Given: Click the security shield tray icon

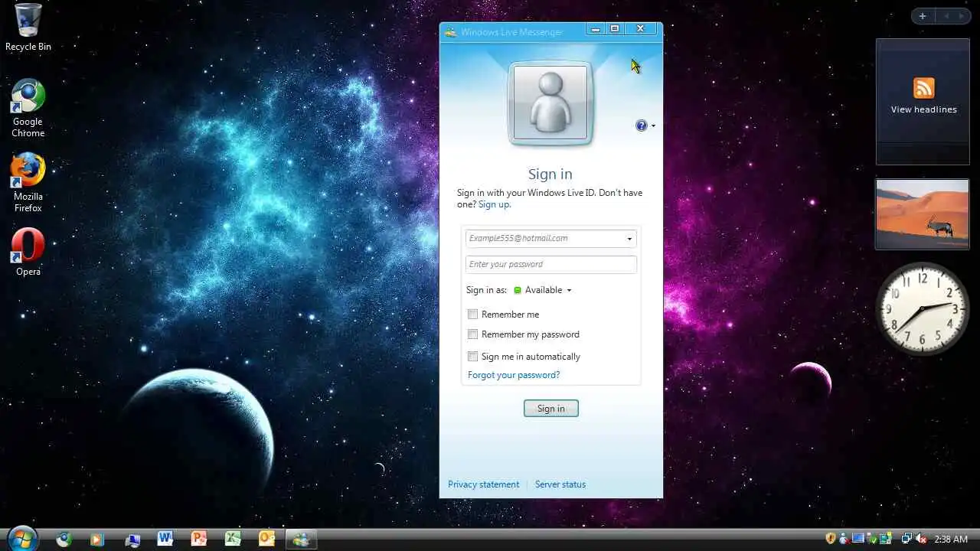Looking at the screenshot, I should pos(831,539).
